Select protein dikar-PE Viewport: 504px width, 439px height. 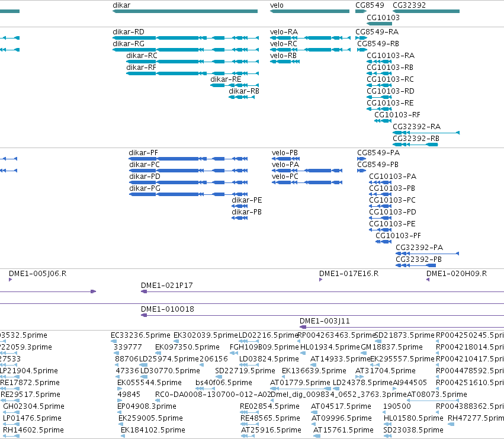247,200
